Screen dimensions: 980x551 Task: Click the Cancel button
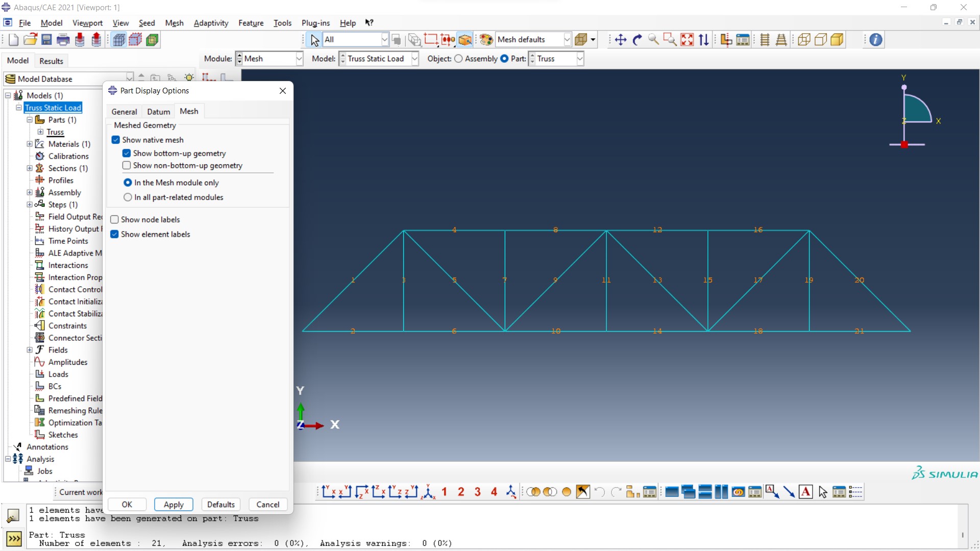[268, 505]
